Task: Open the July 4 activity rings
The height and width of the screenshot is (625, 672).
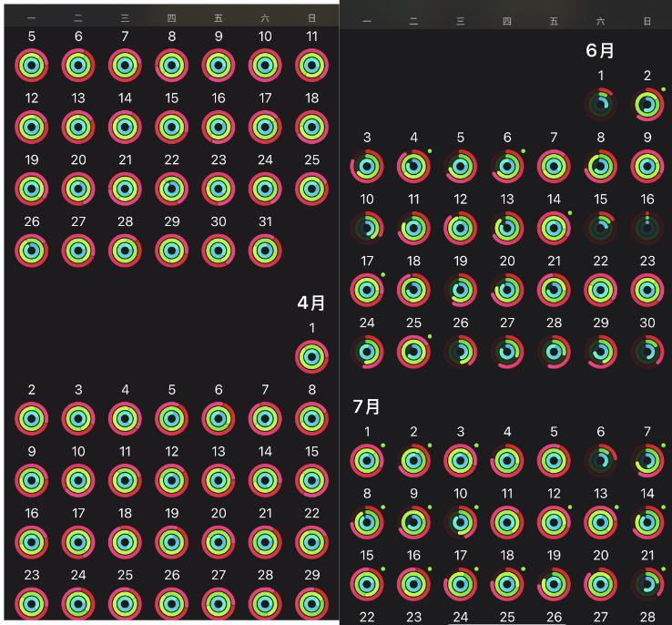Action: (507, 460)
